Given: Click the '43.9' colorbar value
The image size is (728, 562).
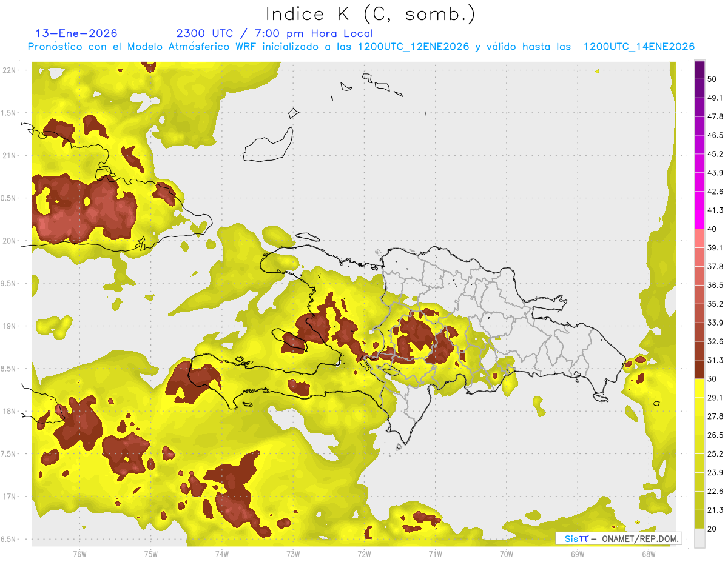Looking at the screenshot, I should pos(715,173).
